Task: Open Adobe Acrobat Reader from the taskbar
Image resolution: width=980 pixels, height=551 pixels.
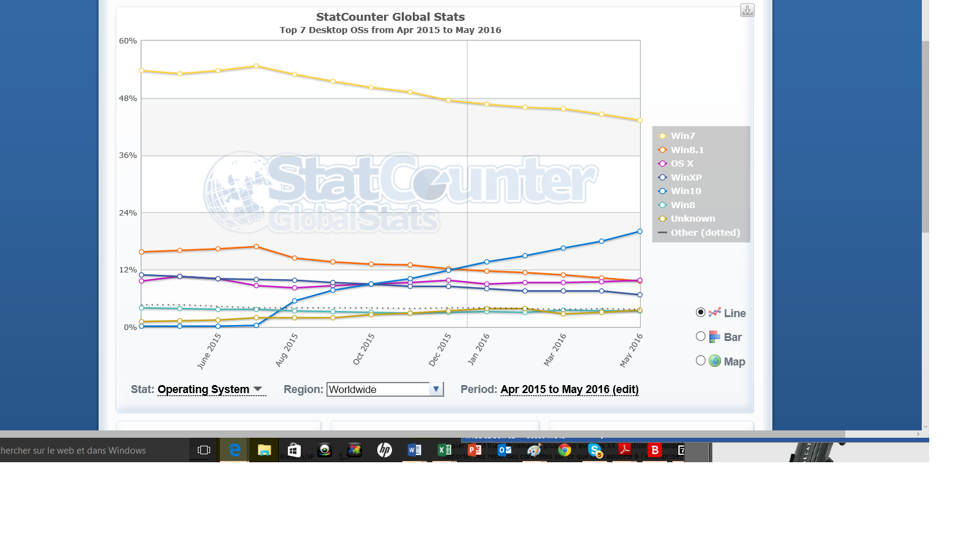Action: click(625, 450)
